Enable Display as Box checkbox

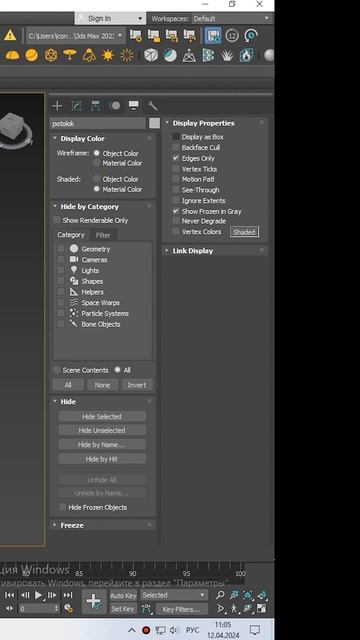176,137
